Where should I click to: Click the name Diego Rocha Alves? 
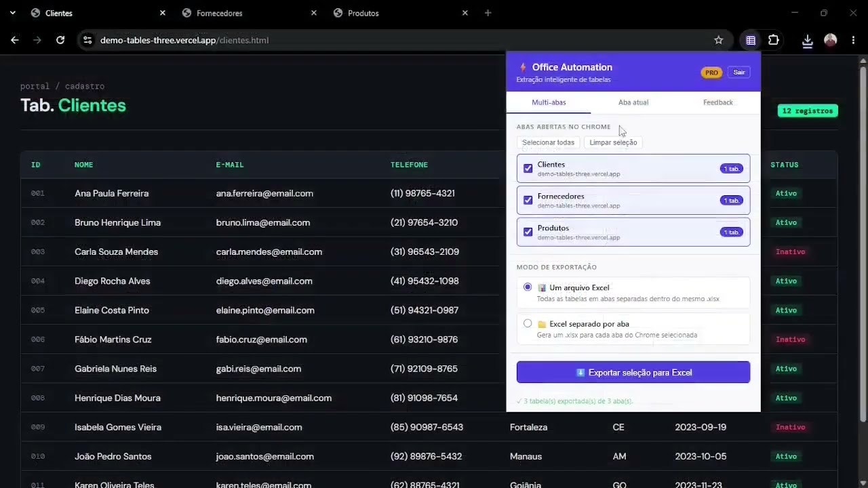pyautogui.click(x=113, y=281)
